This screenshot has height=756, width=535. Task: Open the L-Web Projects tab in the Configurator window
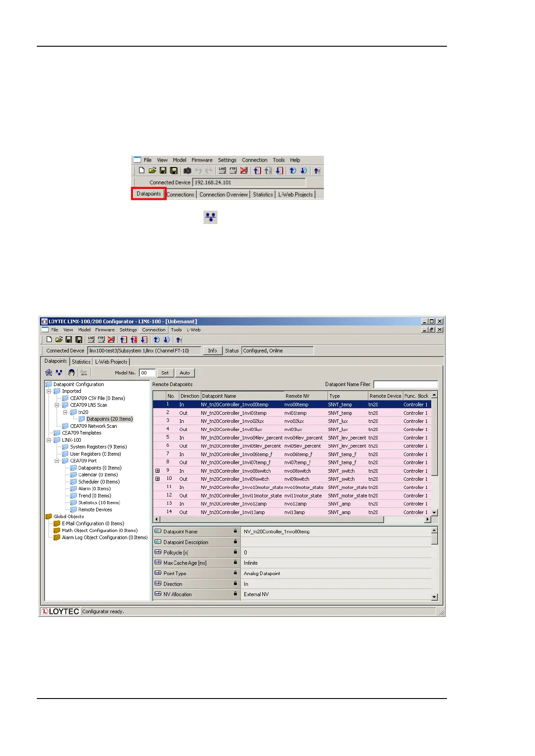pos(111,362)
